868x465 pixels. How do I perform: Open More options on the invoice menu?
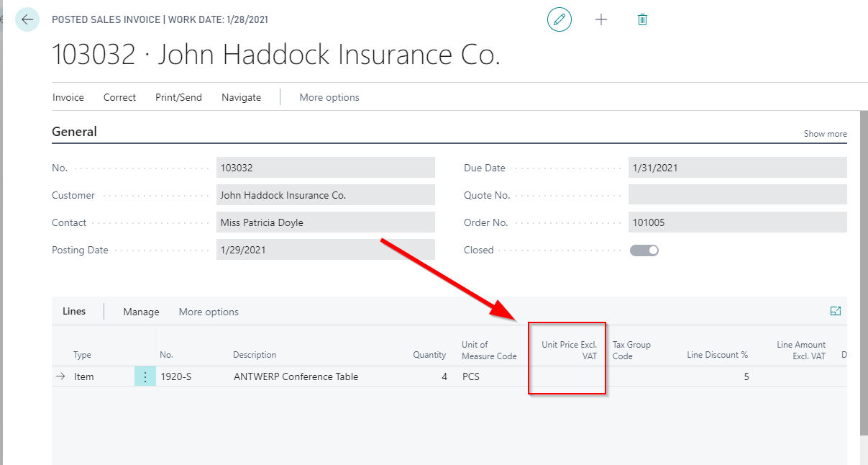(329, 97)
